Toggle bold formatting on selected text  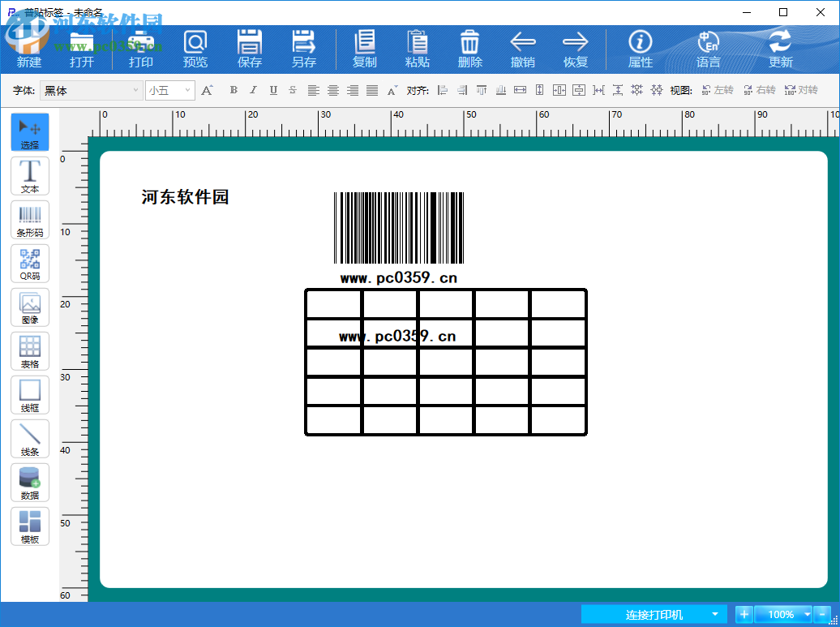point(234,90)
